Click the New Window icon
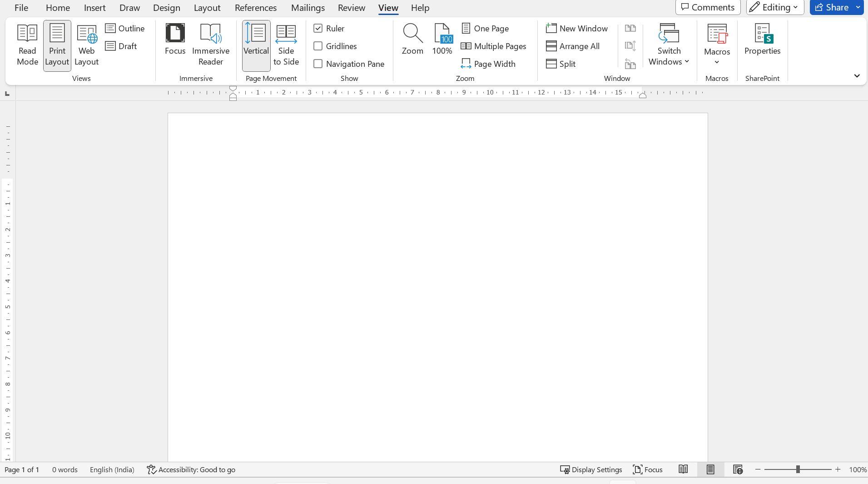This screenshot has height=484, width=868. point(551,28)
